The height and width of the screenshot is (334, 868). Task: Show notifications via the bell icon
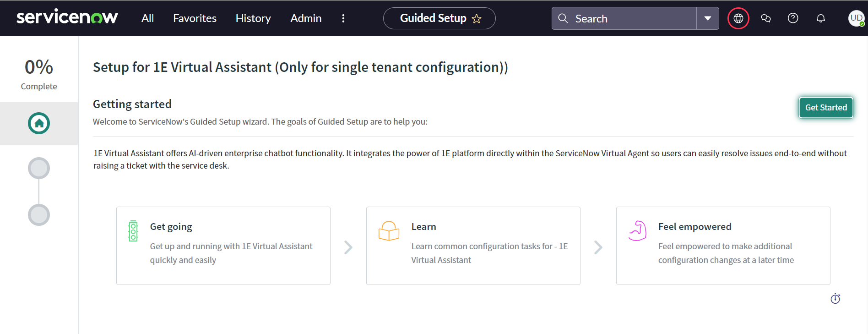click(821, 18)
